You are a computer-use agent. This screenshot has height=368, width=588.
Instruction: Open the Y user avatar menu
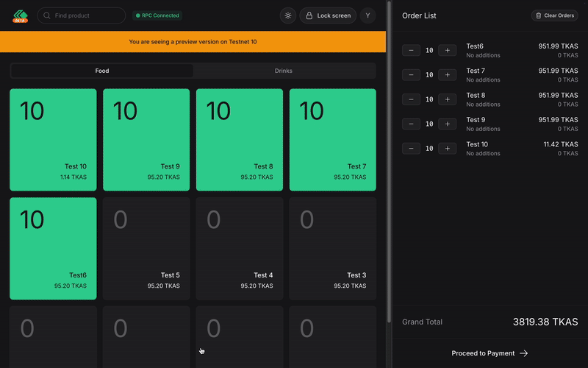pos(367,15)
